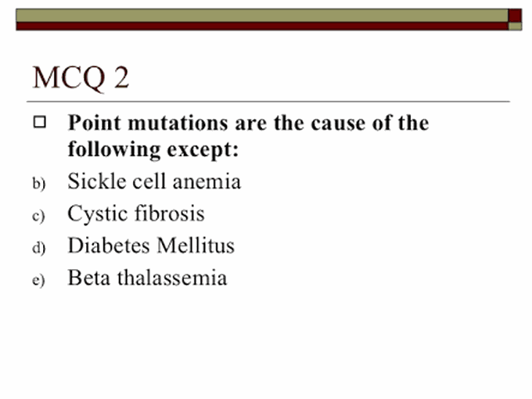Image resolution: width=532 pixels, height=399 pixels.
Task: Click the hollow square bullet before the question
Action: pyautogui.click(x=40, y=122)
